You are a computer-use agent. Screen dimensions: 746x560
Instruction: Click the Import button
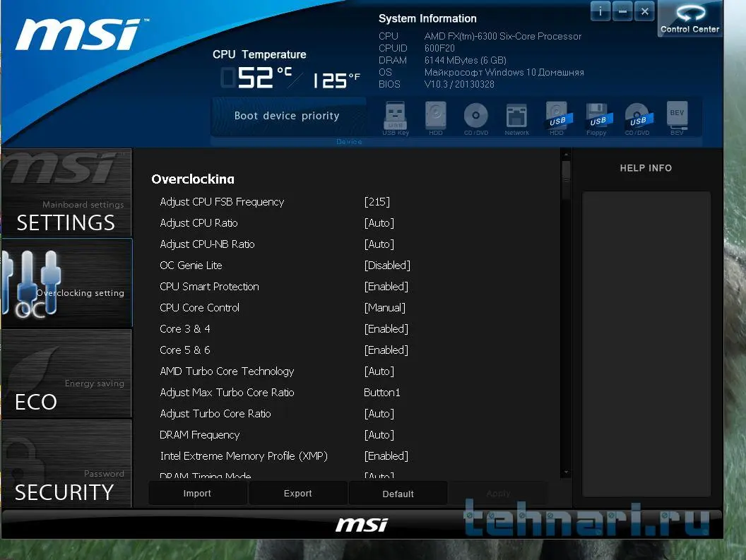tap(197, 494)
